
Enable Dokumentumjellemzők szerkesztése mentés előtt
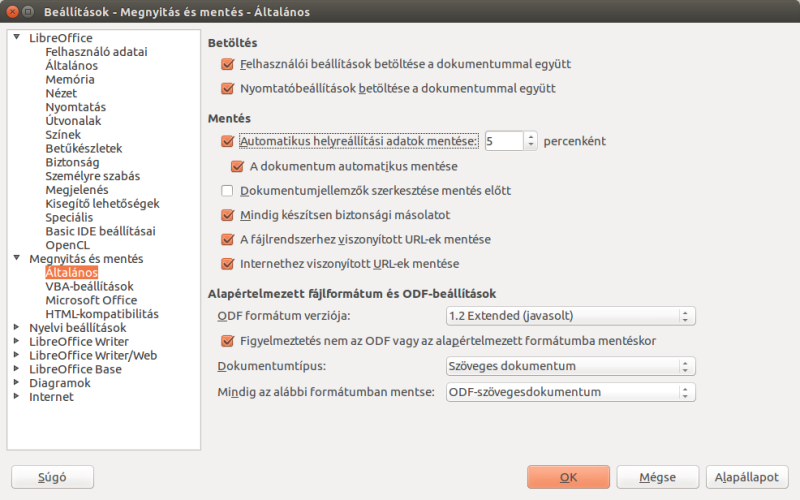228,191
